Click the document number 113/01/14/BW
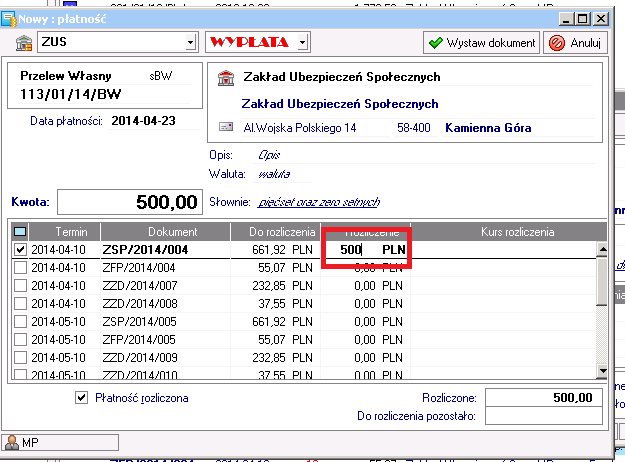 71,94
